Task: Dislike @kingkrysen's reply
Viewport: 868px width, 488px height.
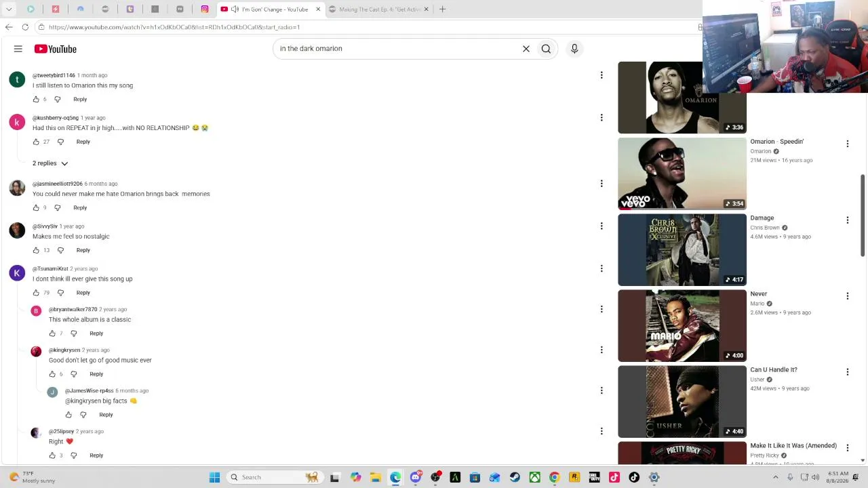Action: pyautogui.click(x=74, y=374)
